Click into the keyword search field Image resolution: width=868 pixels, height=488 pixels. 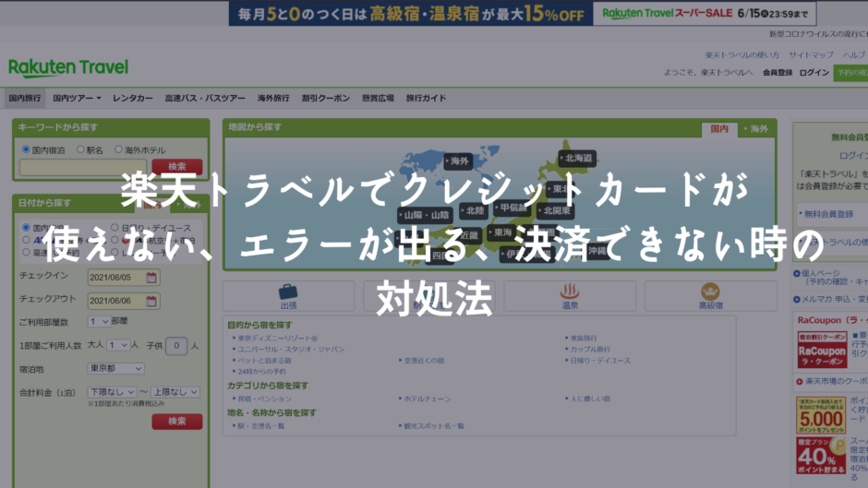(x=83, y=167)
